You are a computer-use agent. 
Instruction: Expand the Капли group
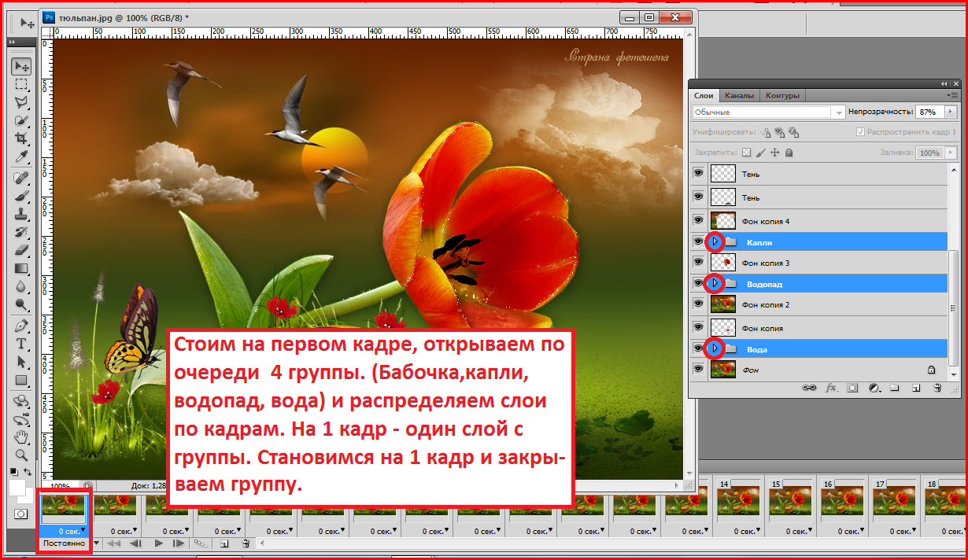[x=715, y=241]
